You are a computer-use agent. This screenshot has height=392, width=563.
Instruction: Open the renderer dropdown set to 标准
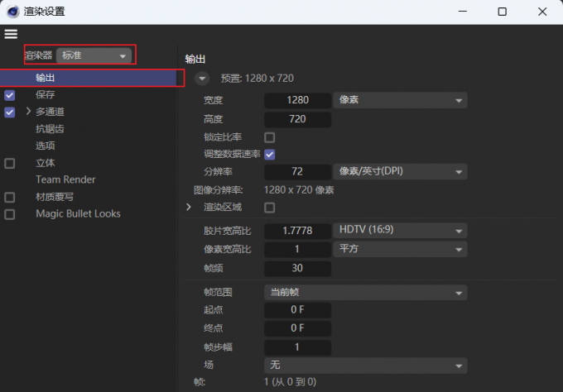(x=94, y=55)
